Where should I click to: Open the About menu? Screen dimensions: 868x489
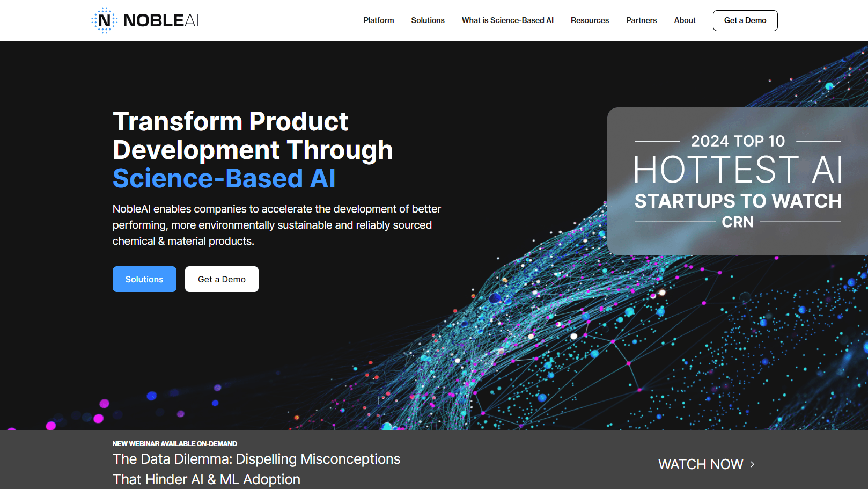click(685, 20)
